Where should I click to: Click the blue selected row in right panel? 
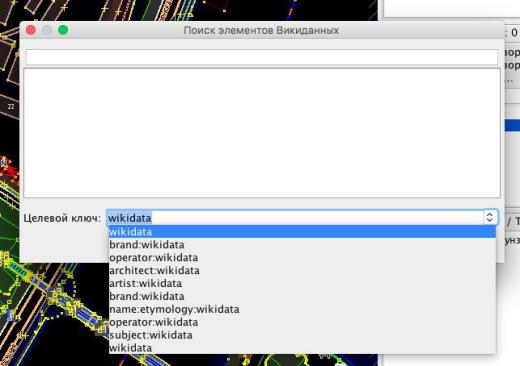[513, 125]
